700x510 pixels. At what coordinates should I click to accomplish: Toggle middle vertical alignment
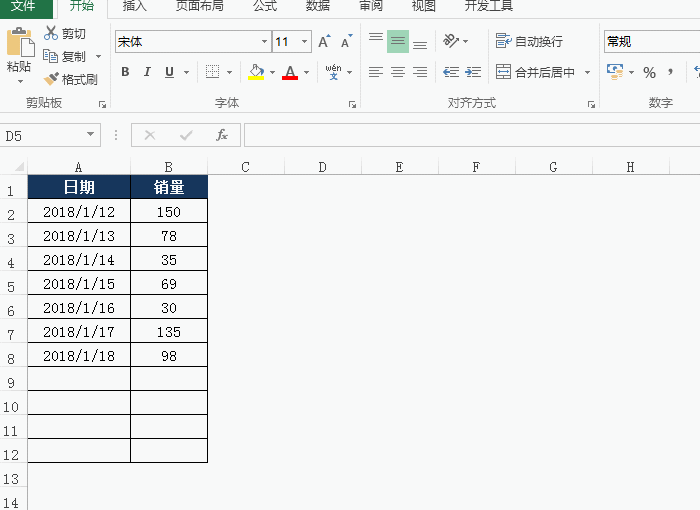(x=398, y=41)
